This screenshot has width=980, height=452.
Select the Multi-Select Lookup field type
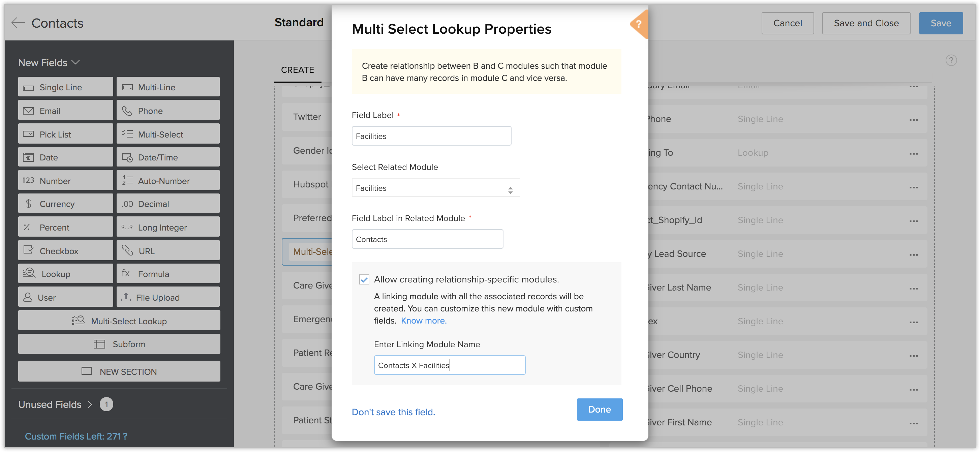click(x=119, y=321)
